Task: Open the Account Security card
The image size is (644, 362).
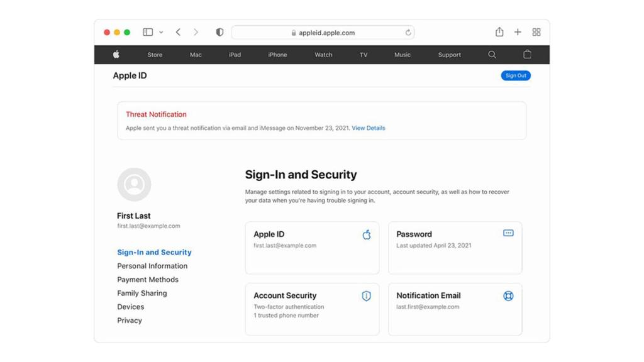Action: 312,309
